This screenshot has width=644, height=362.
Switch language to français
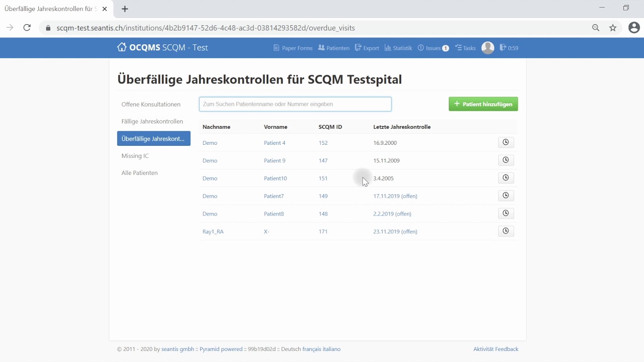coord(311,349)
